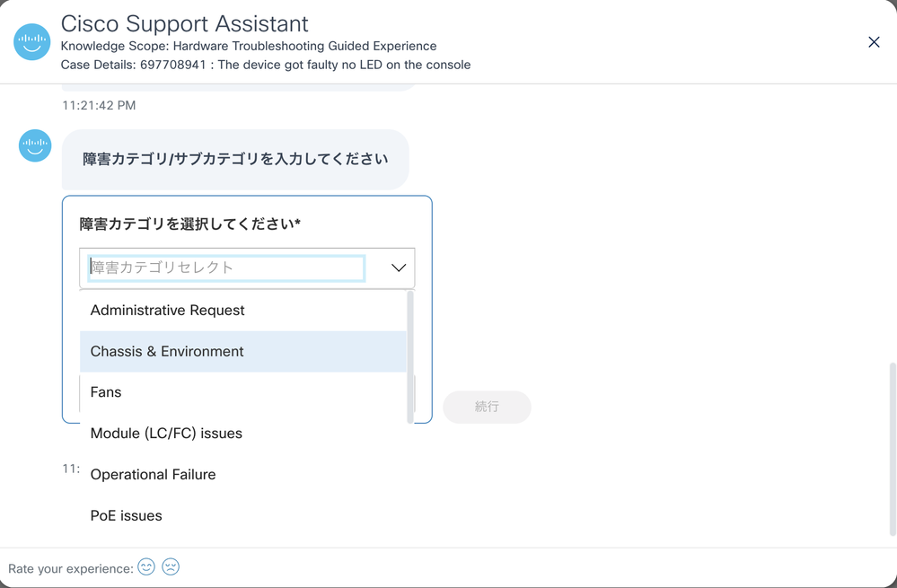Click the dropdown list scrollbar
897x588 pixels.
click(x=410, y=357)
